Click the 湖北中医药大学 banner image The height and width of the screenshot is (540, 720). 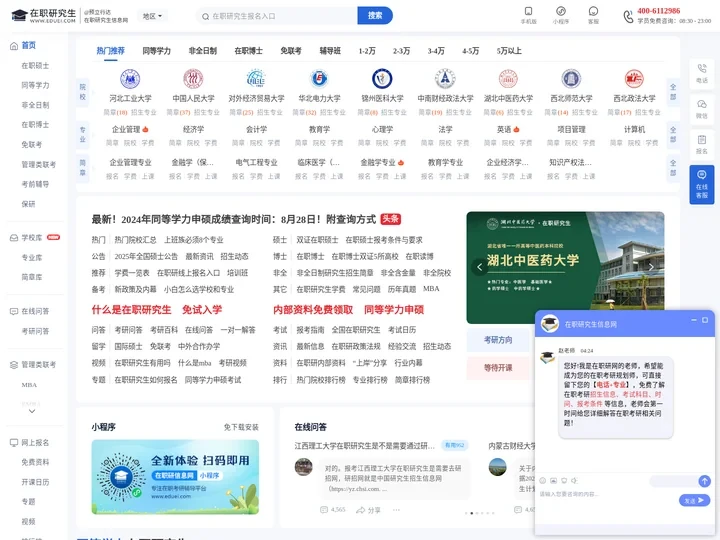coord(565,267)
